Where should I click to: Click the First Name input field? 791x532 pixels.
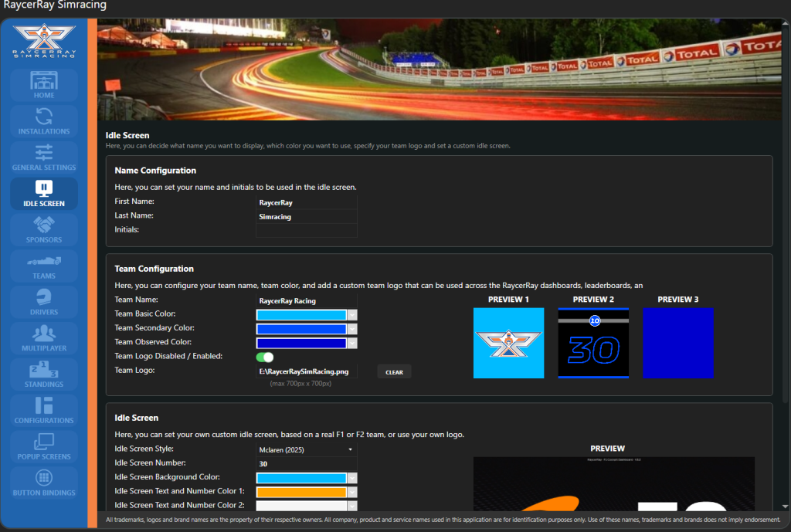click(306, 202)
